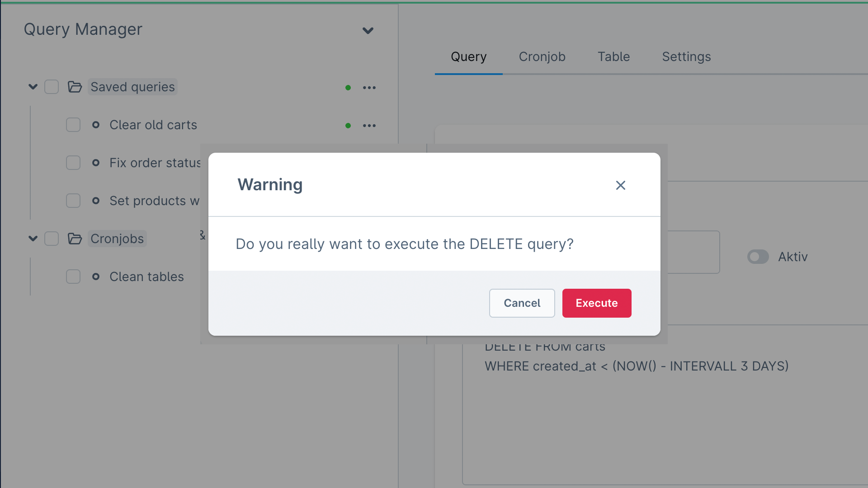Switch to the Cronjob tab
The width and height of the screenshot is (868, 488).
coord(542,56)
